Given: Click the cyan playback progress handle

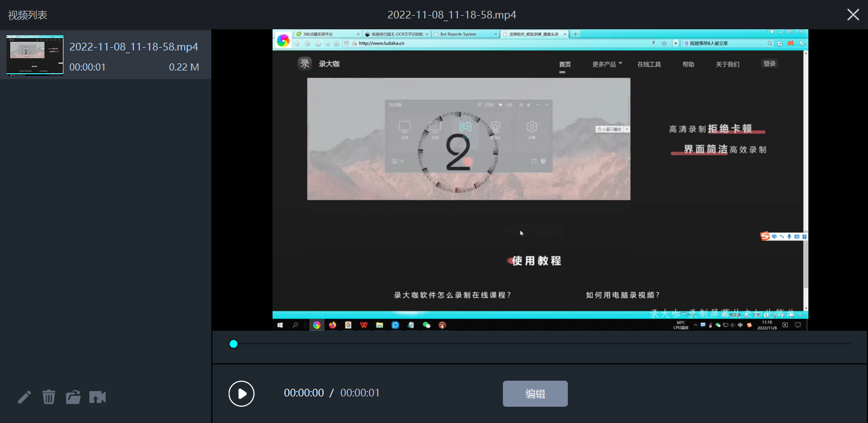Looking at the screenshot, I should pos(234,344).
